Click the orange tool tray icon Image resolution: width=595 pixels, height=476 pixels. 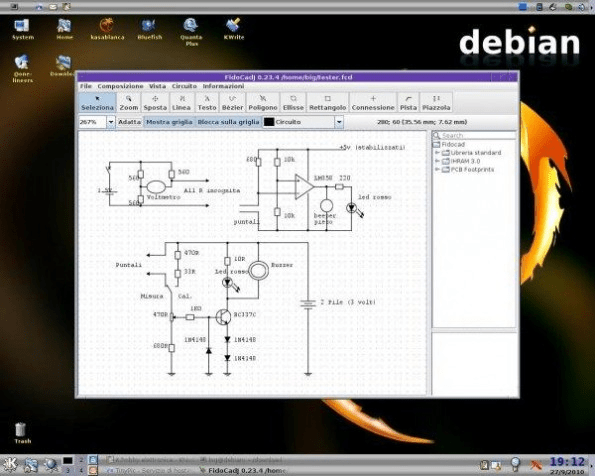coord(536,465)
